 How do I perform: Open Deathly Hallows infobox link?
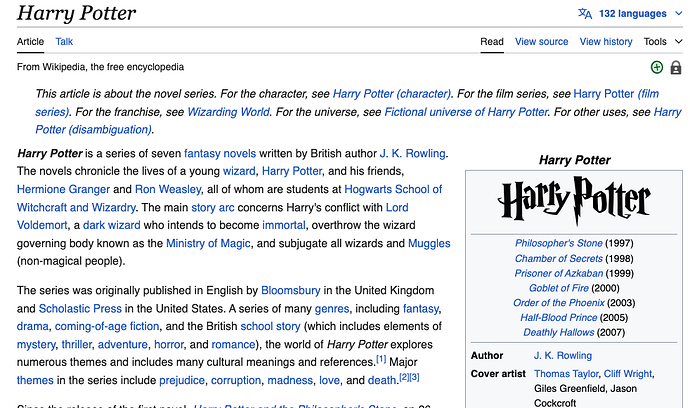[558, 332]
